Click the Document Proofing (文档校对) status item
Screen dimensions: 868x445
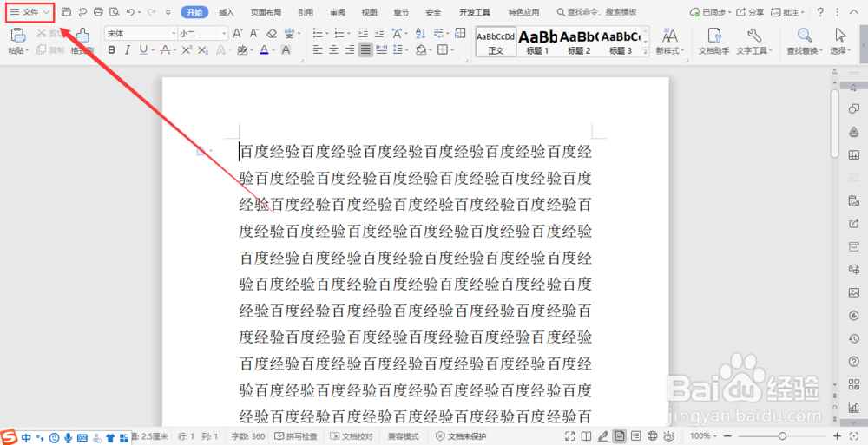[x=352, y=436]
